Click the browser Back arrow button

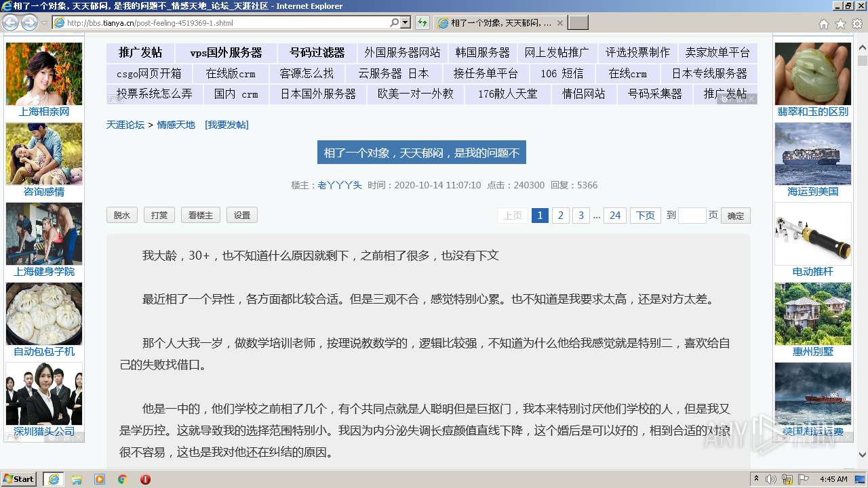(x=11, y=22)
